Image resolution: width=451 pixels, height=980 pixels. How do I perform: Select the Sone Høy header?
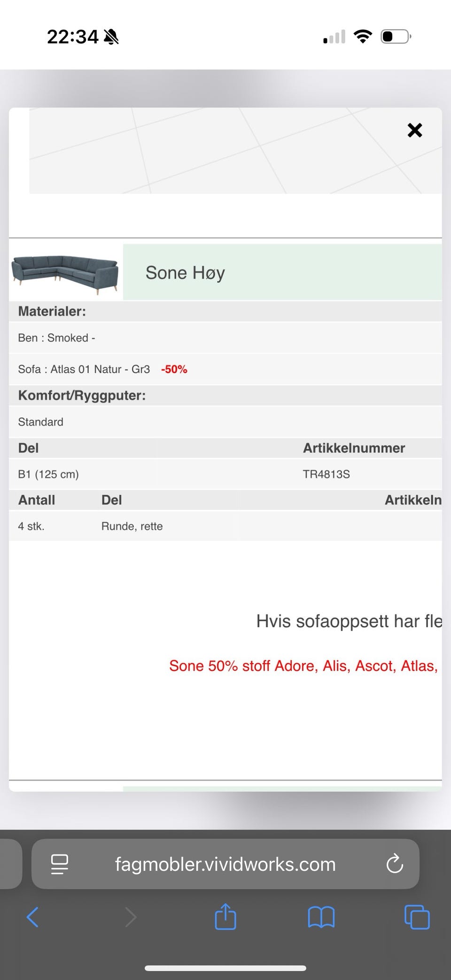point(282,272)
